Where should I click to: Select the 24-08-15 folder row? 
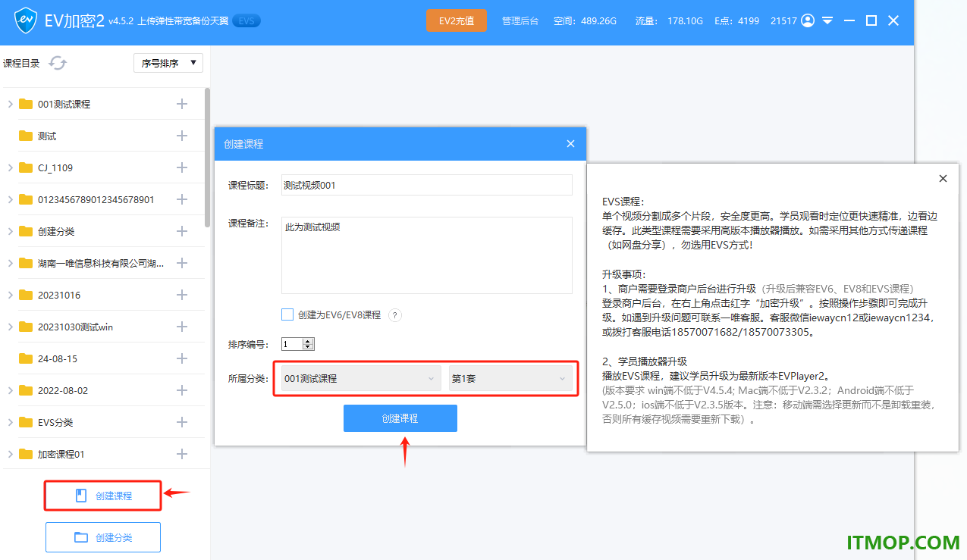click(103, 358)
